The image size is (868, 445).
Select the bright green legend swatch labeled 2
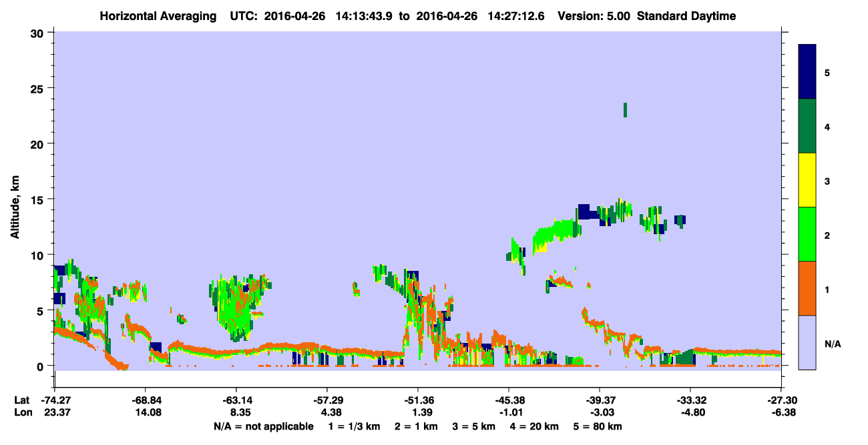(x=807, y=234)
